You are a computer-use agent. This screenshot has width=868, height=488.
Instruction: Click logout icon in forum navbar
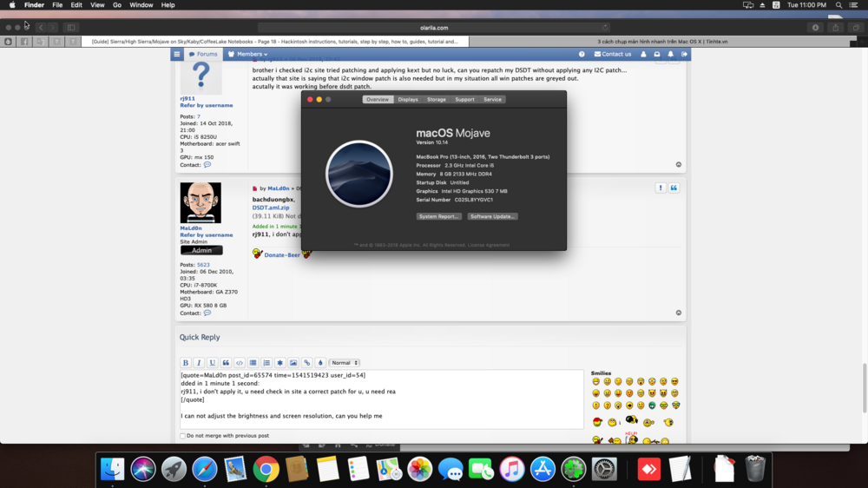[684, 55]
